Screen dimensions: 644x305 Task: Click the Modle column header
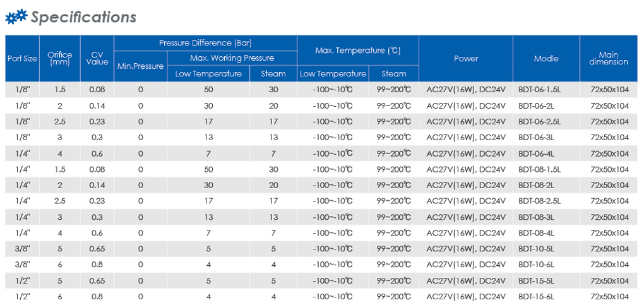(x=546, y=58)
